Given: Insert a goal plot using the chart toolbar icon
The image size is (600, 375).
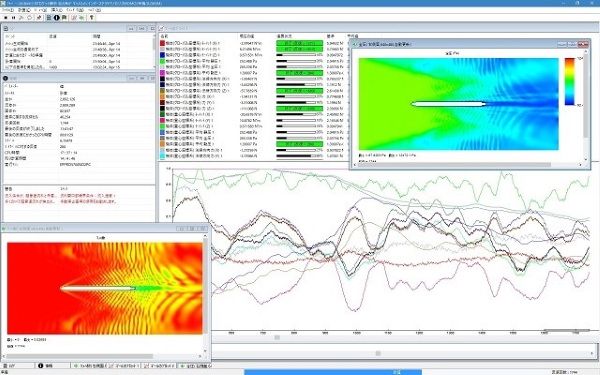Looking at the screenshot, I should pos(74,18).
